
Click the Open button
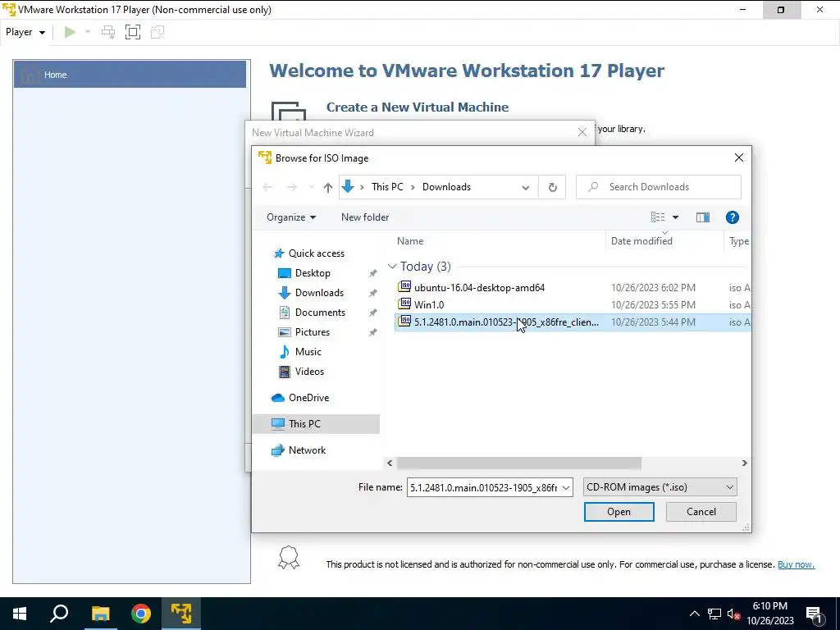pos(619,512)
